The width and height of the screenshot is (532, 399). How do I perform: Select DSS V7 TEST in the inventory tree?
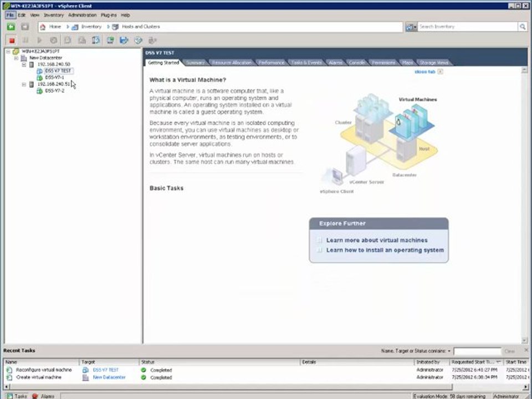pos(58,71)
